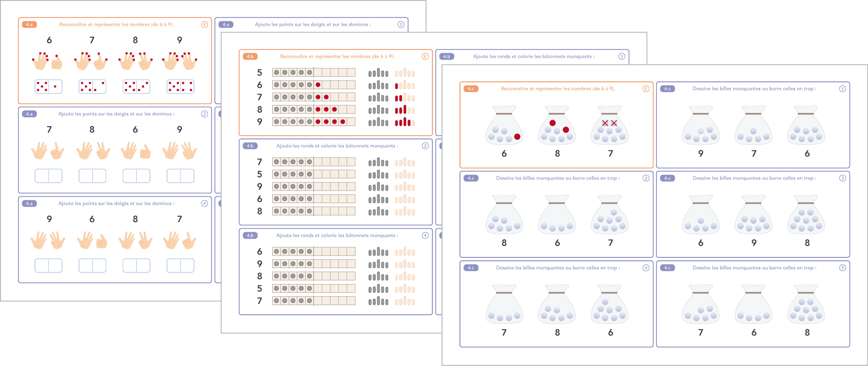Screen dimensions: 868x366
Task: Click the 'Dessine les billes manquantes' title in 4.c exercise 4
Action: [558, 268]
